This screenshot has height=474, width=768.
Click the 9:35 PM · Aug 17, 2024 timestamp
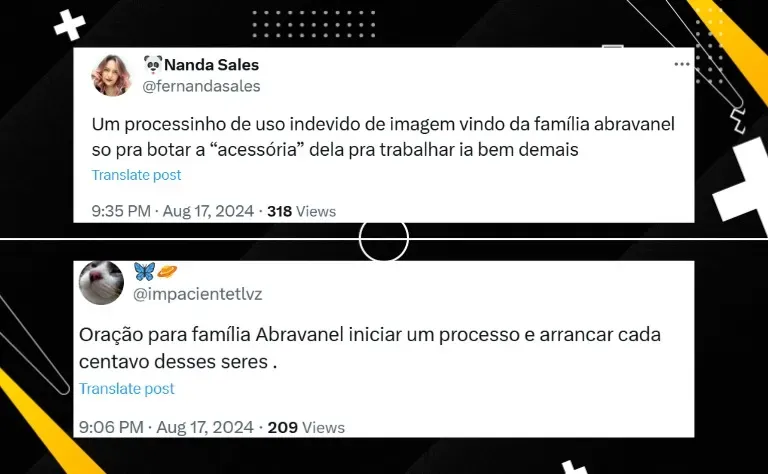pos(172,211)
